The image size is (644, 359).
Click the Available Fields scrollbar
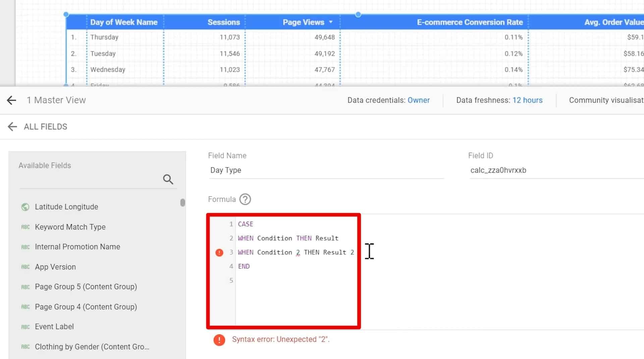pyautogui.click(x=183, y=203)
